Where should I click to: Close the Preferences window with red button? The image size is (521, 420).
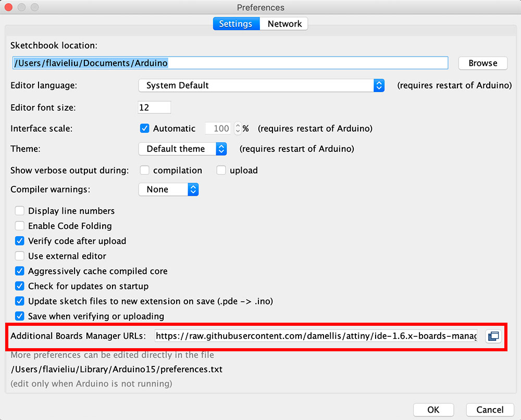point(8,7)
